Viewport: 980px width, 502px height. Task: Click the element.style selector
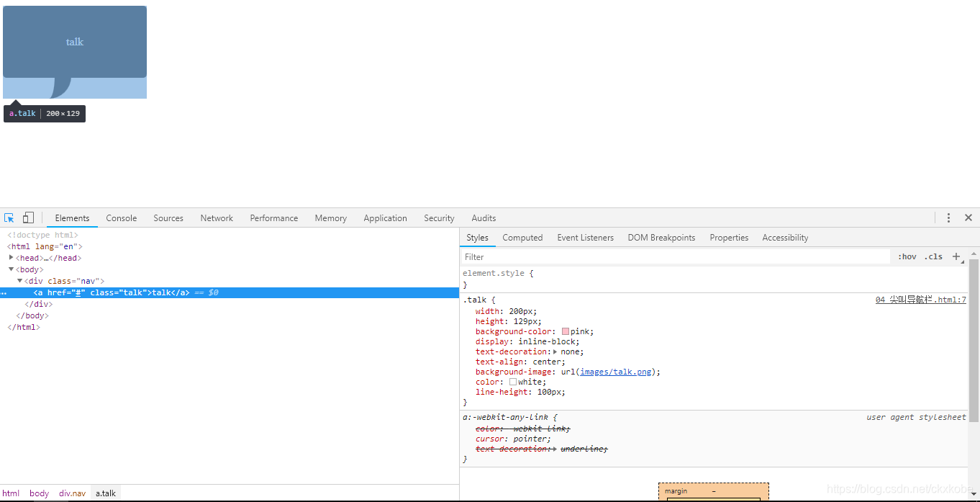[x=495, y=274]
